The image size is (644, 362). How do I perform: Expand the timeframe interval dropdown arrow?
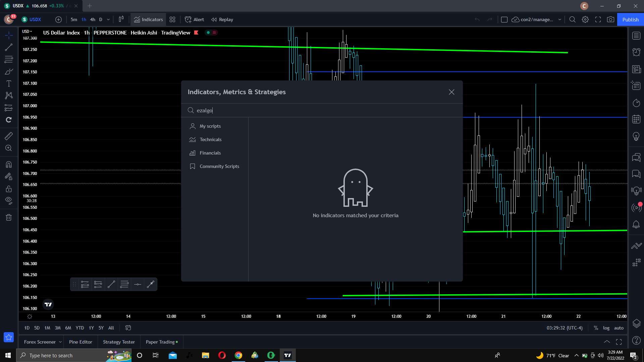(108, 19)
